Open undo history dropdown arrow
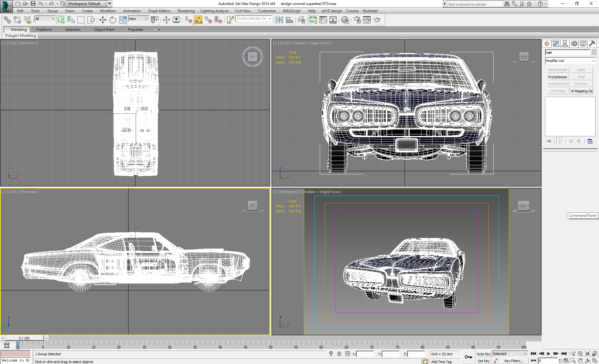The height and width of the screenshot is (364, 599). [46, 4]
